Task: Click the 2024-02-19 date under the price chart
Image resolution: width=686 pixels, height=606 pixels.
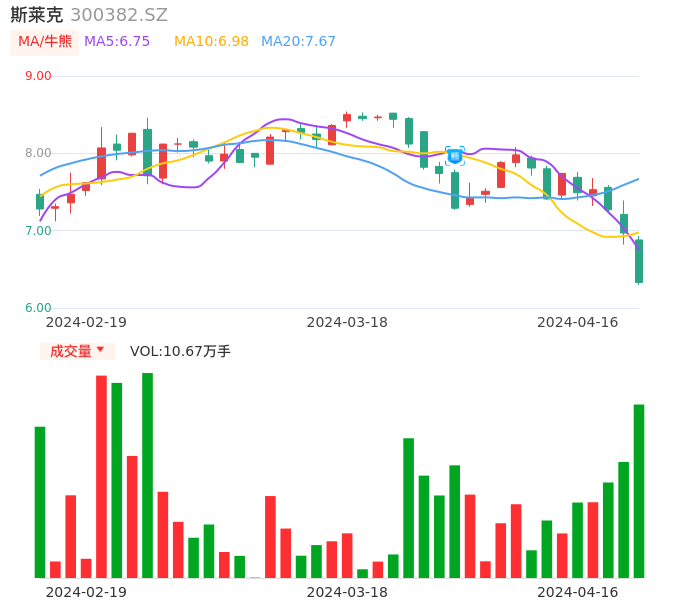Action: (x=86, y=322)
